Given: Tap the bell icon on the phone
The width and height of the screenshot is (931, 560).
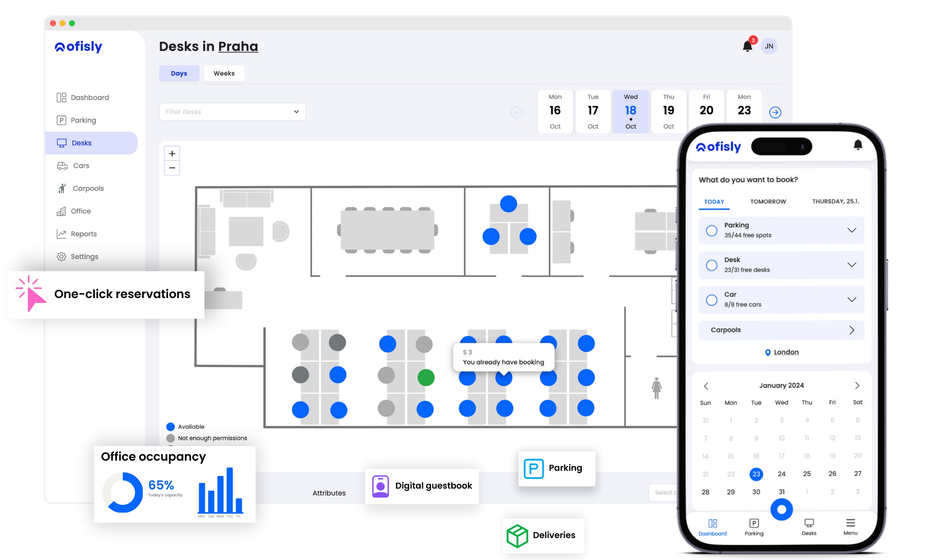Looking at the screenshot, I should [x=858, y=145].
